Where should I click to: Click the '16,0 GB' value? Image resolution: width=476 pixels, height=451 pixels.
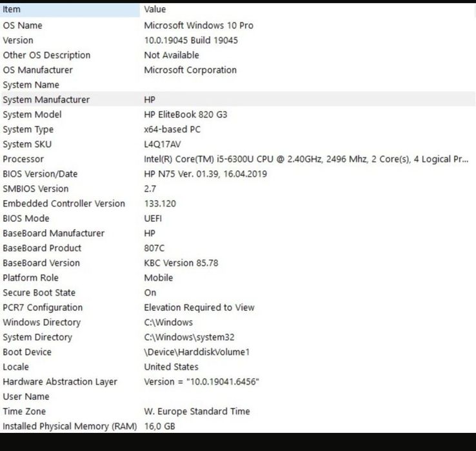(160, 426)
